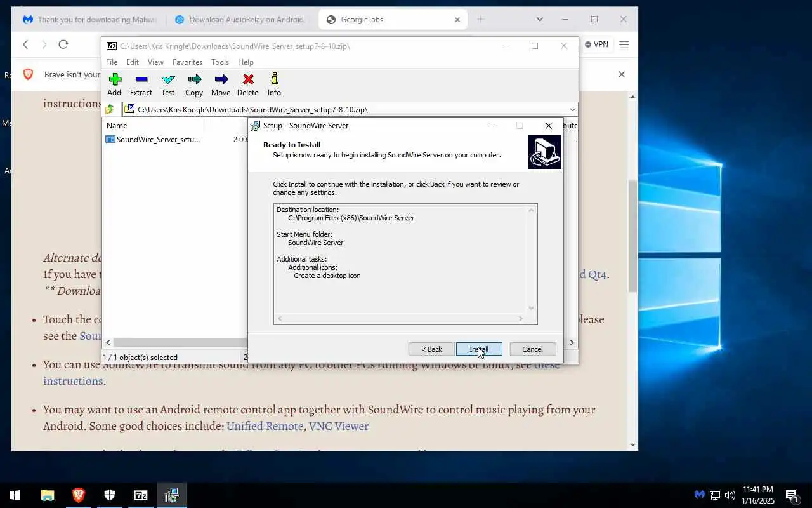Open the 7-Zip File menu

coord(112,62)
